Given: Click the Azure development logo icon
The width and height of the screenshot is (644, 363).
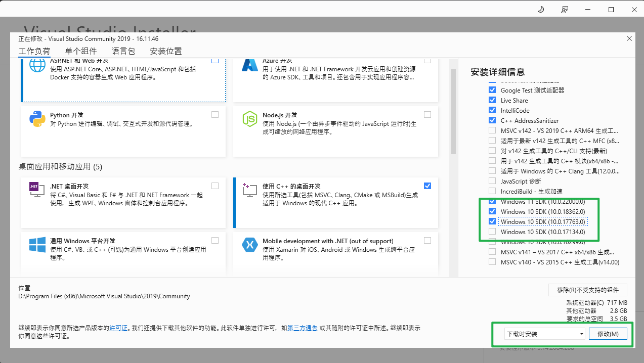Looking at the screenshot, I should click(x=250, y=66).
